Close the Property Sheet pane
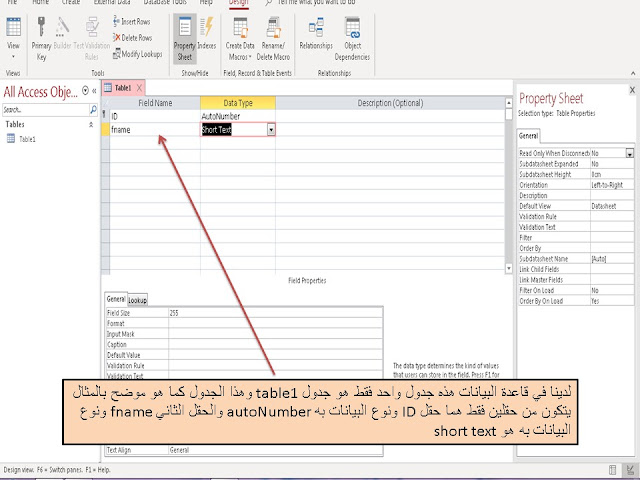 632,90
